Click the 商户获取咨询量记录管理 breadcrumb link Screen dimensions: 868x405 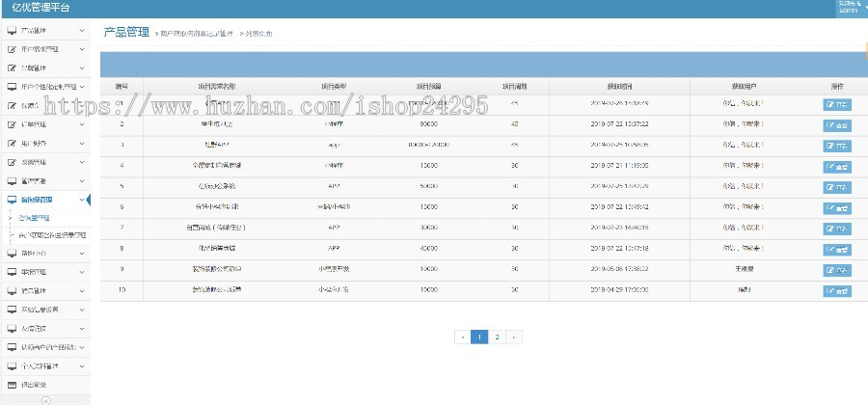click(x=197, y=34)
